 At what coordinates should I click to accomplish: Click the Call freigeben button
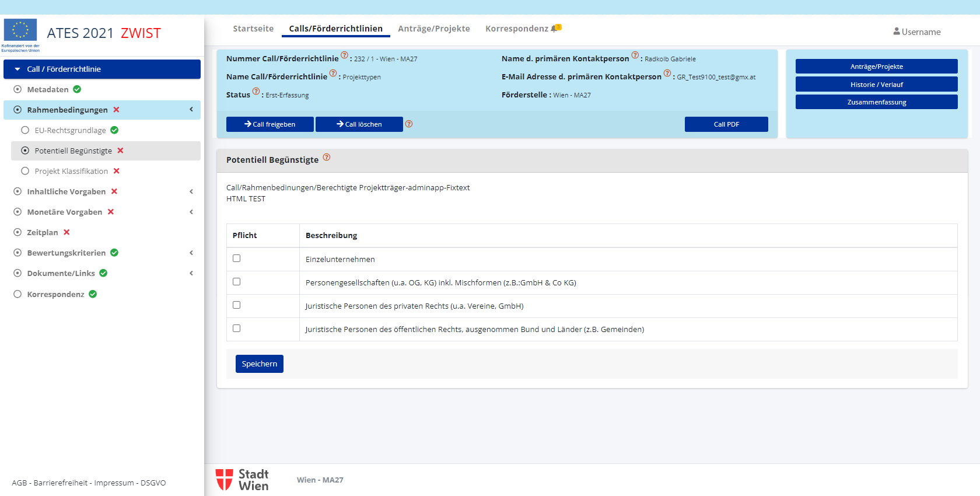pyautogui.click(x=270, y=124)
